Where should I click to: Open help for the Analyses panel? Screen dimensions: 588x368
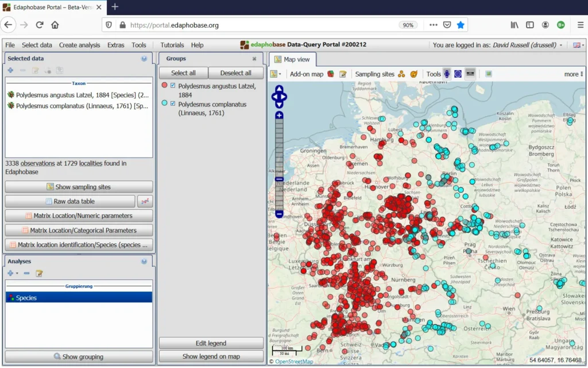coord(144,262)
